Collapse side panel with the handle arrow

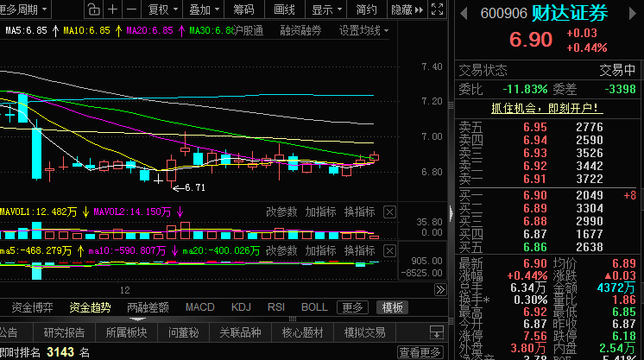451,213
